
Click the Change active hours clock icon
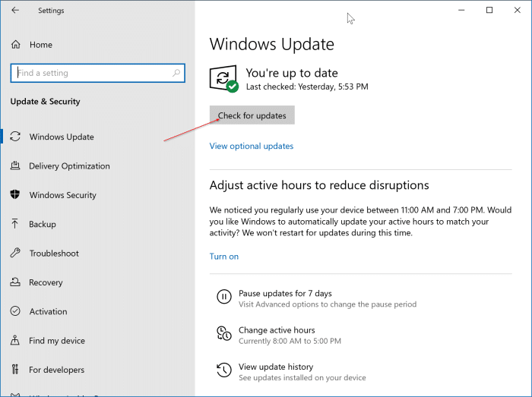(224, 333)
